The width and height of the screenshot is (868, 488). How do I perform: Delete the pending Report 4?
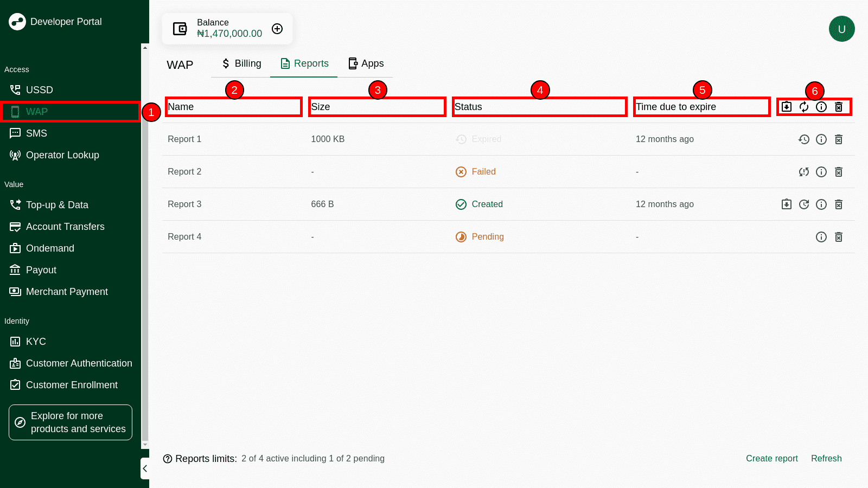[x=838, y=237]
